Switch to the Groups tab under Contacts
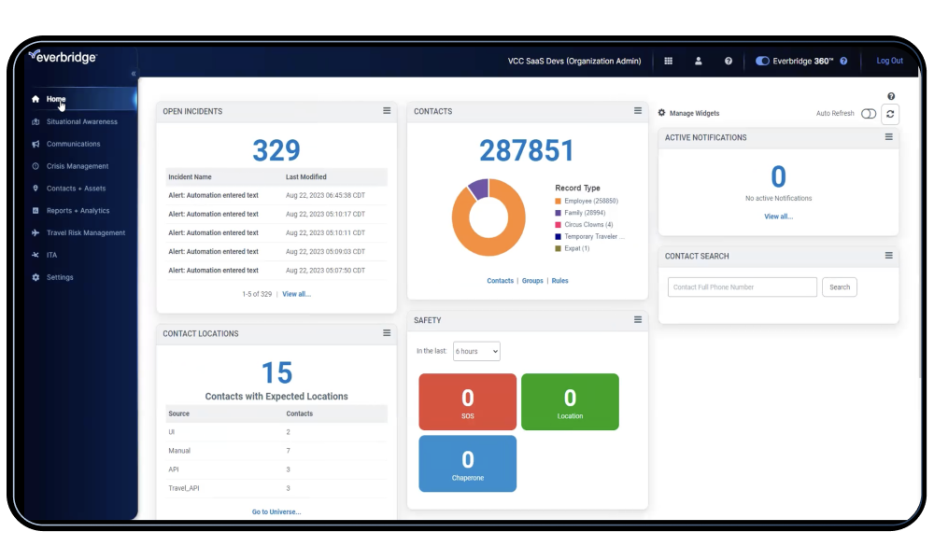 coord(531,280)
